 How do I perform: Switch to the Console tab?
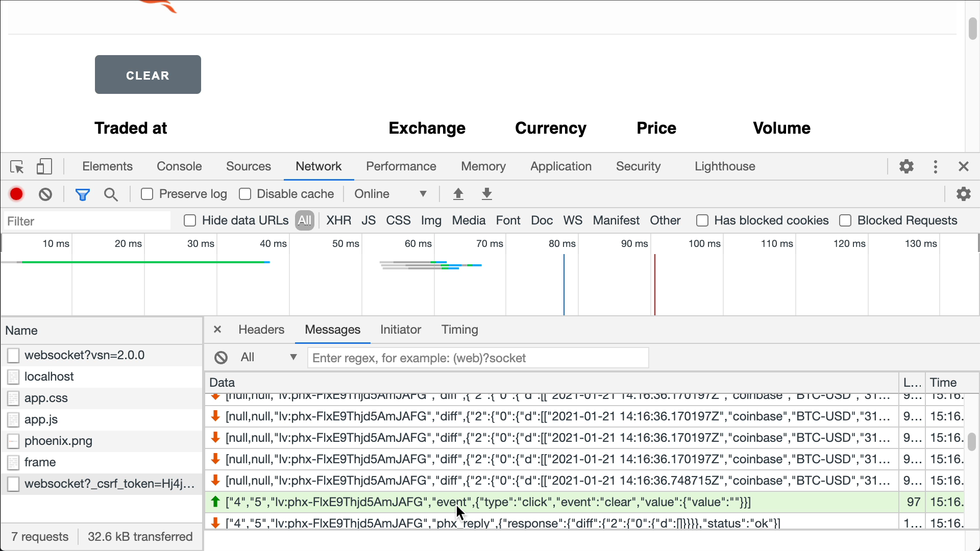pyautogui.click(x=179, y=166)
